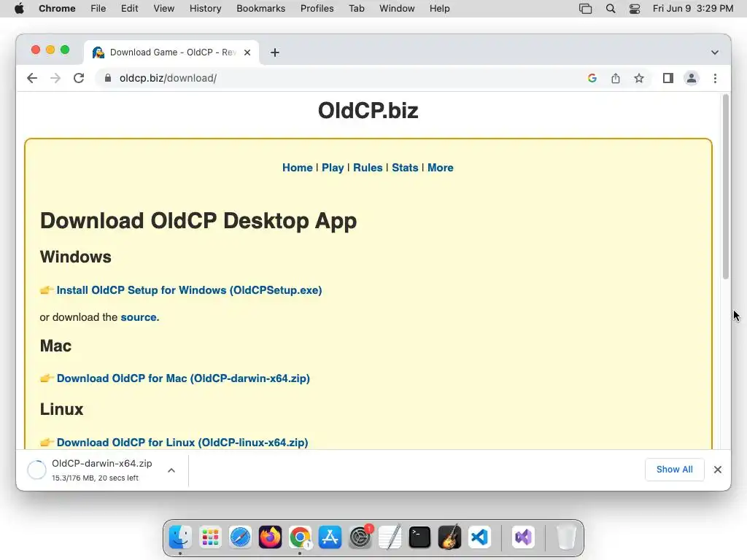Viewport: 747px width, 560px height.
Task: Select the Download Game - OldCP tab
Action: point(171,52)
